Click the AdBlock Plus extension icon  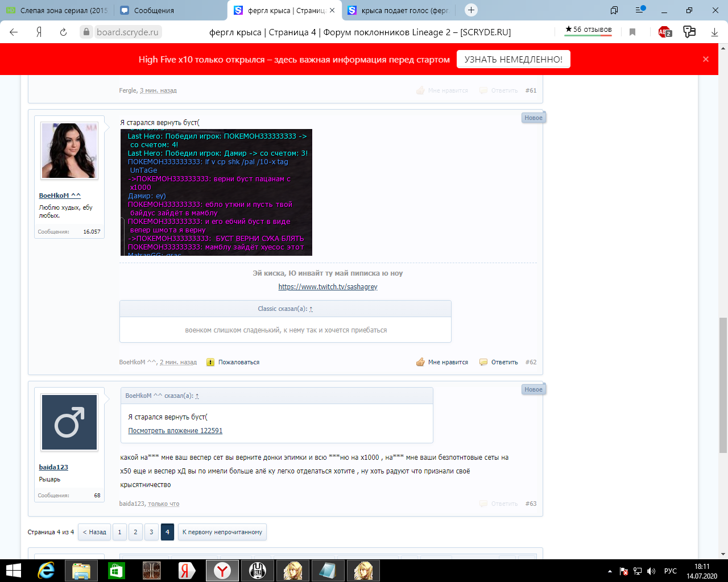pyautogui.click(x=665, y=32)
